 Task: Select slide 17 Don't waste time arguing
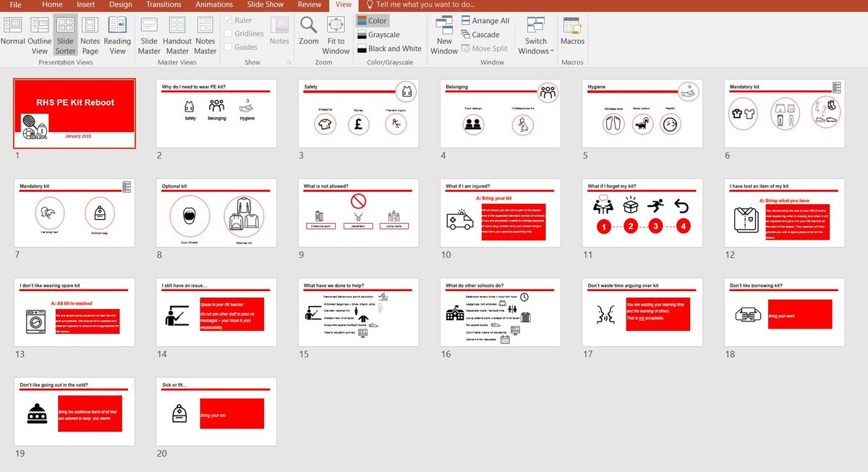click(642, 312)
